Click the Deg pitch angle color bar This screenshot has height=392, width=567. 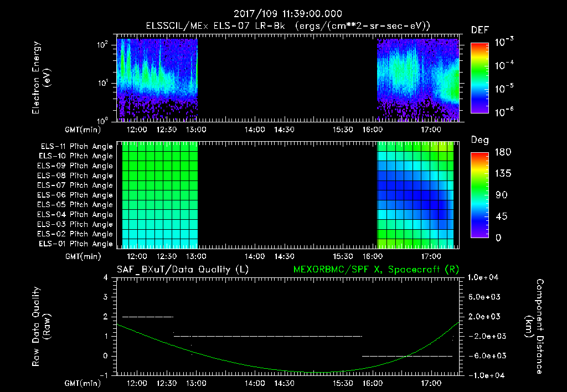click(480, 195)
